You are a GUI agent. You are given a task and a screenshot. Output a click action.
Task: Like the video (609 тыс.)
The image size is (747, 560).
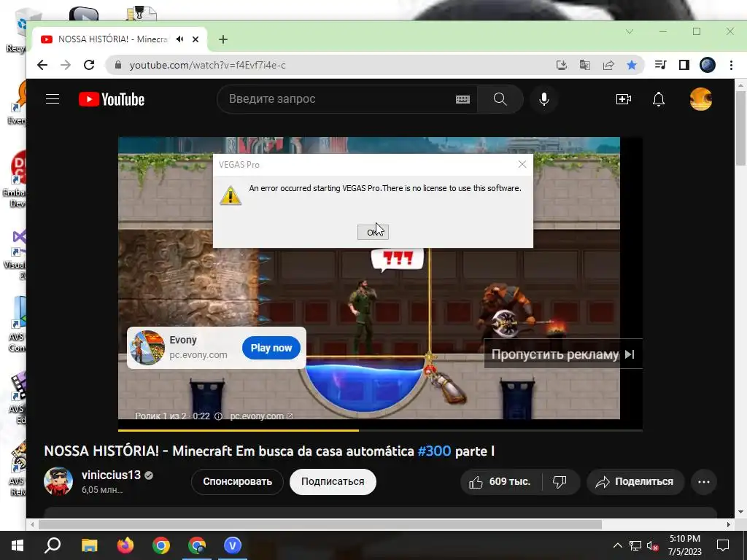(x=501, y=482)
